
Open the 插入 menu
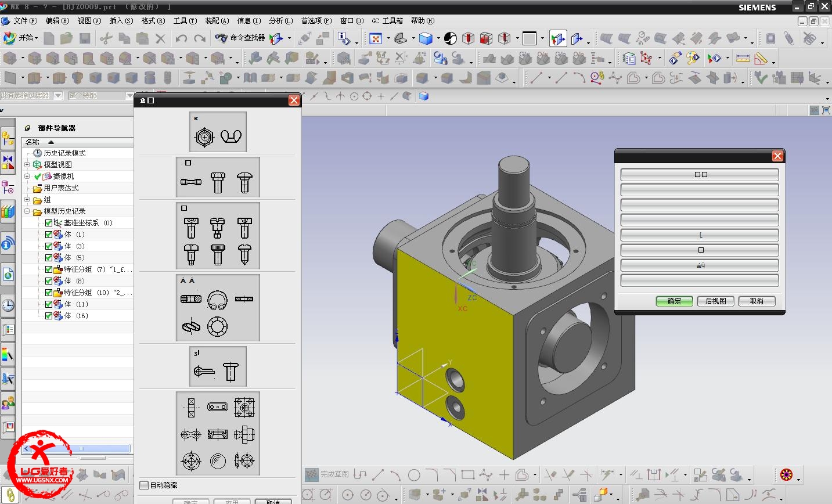tap(121, 21)
